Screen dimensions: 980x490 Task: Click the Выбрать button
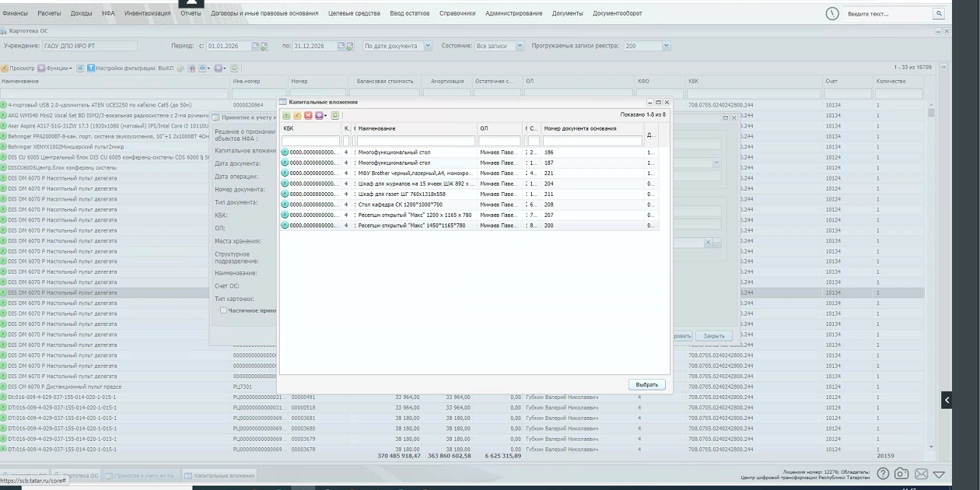click(x=646, y=384)
